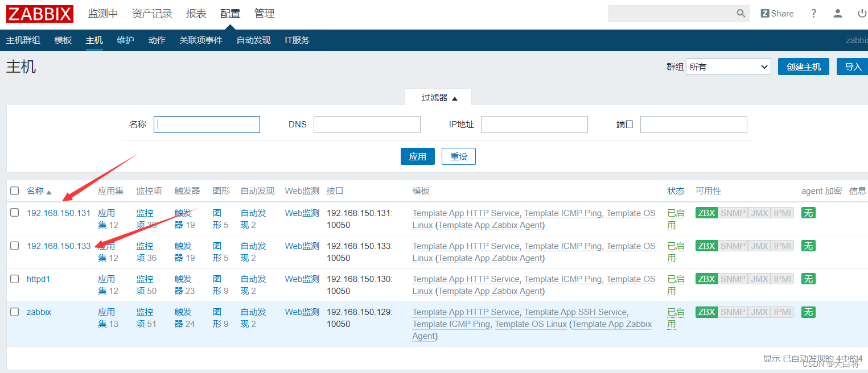The image size is (868, 373).
Task: Select checkbox for host 192.168.150.133
Action: point(15,246)
